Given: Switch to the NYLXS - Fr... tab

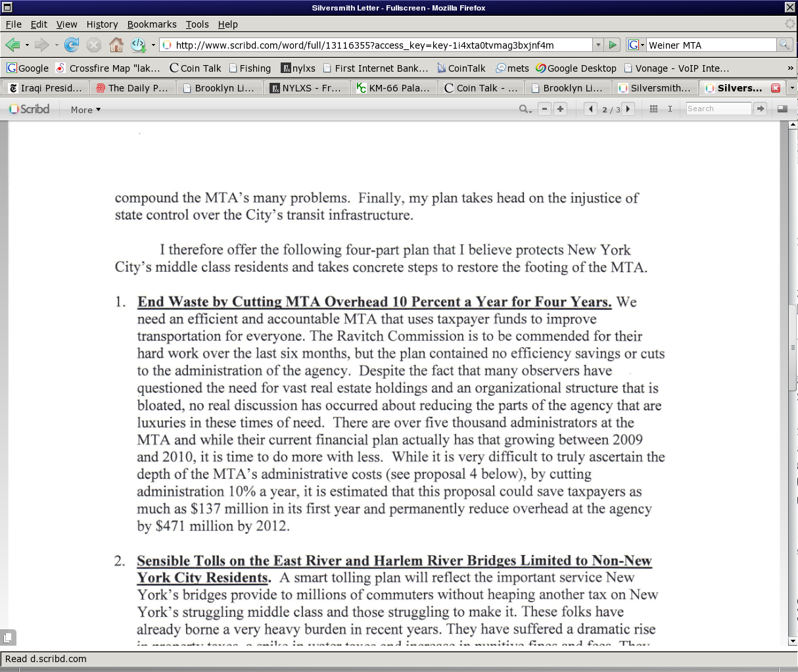Looking at the screenshot, I should (306, 88).
